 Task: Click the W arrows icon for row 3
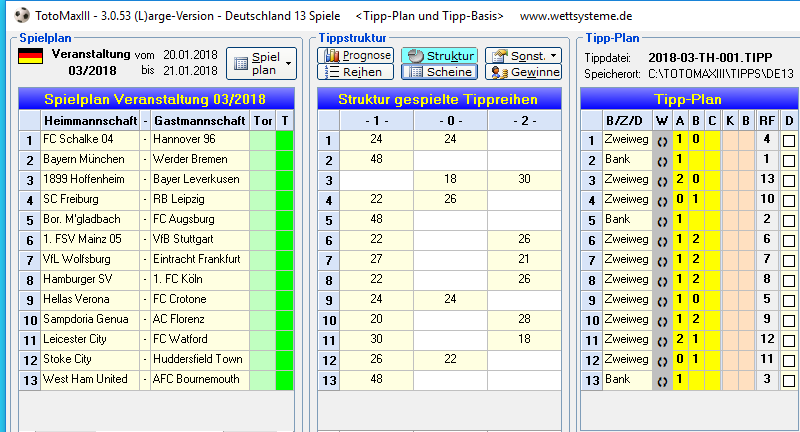(x=662, y=180)
